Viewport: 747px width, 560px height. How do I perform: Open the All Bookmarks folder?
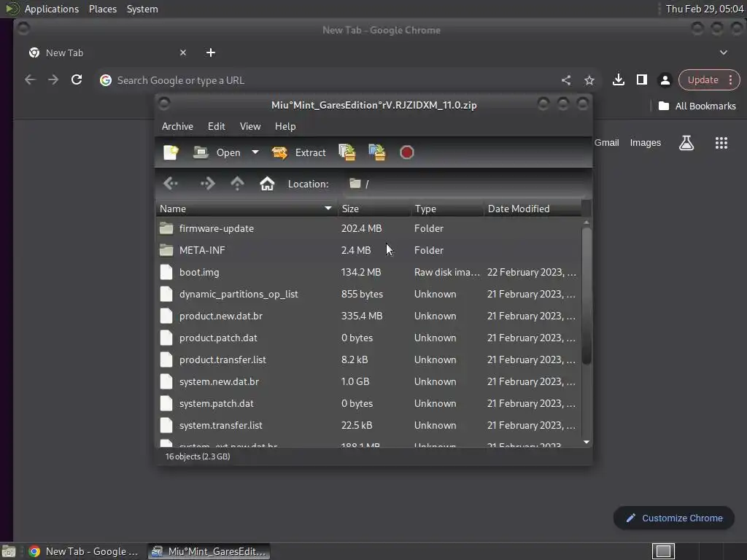(x=697, y=106)
